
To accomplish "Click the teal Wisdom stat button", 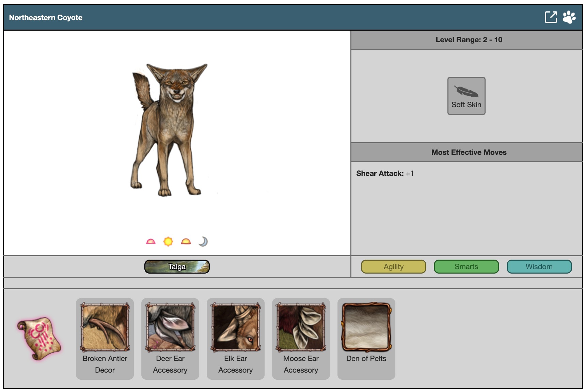I will 539,266.
